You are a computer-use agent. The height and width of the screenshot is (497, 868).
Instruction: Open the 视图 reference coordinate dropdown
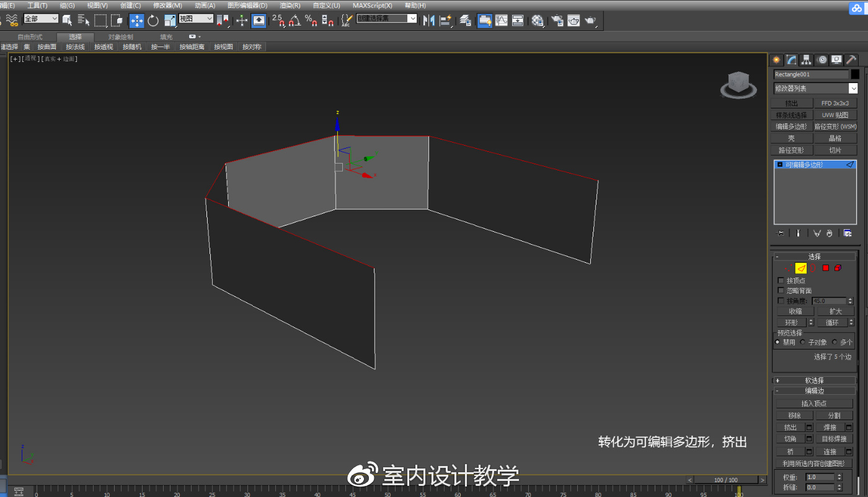tap(195, 19)
